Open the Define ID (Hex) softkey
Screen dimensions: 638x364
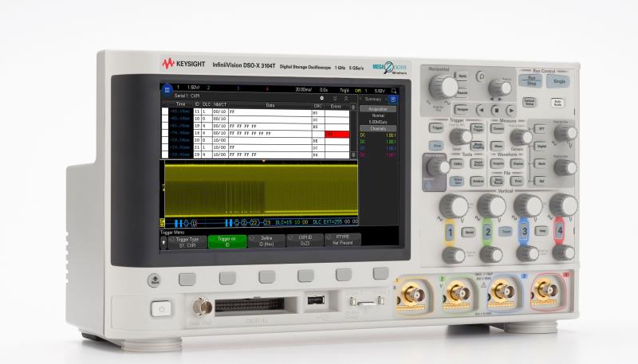pyautogui.click(x=266, y=241)
